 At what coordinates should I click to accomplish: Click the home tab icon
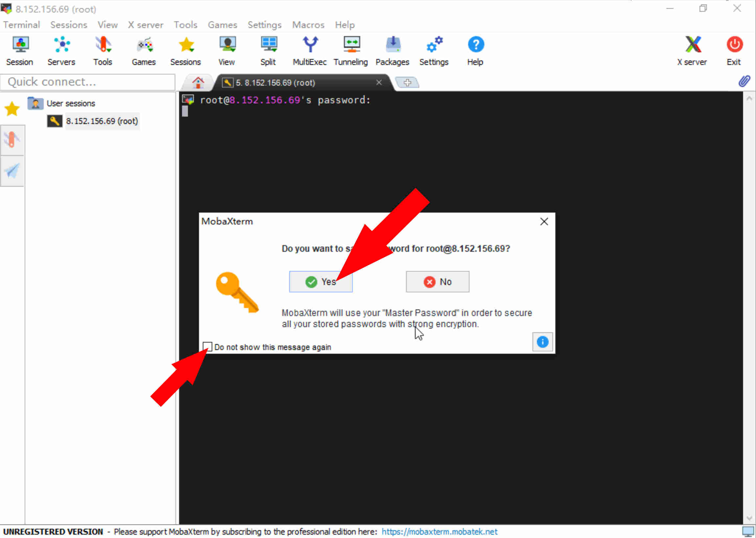198,82
